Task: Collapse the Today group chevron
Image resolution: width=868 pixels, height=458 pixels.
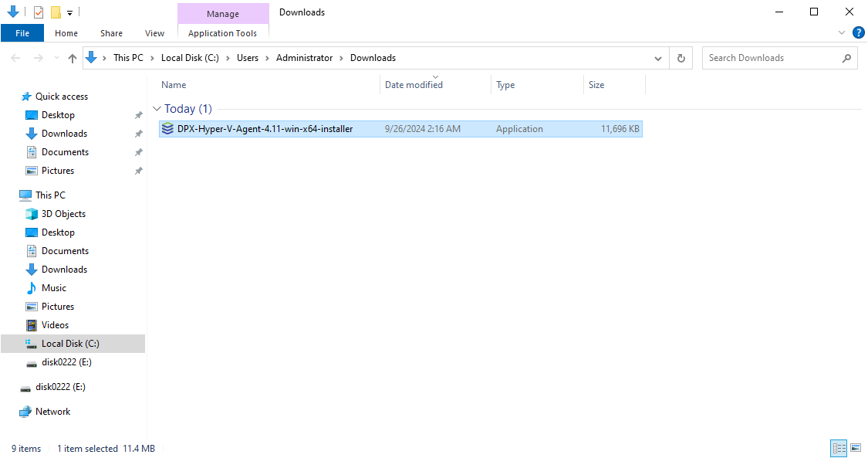Action: (157, 109)
